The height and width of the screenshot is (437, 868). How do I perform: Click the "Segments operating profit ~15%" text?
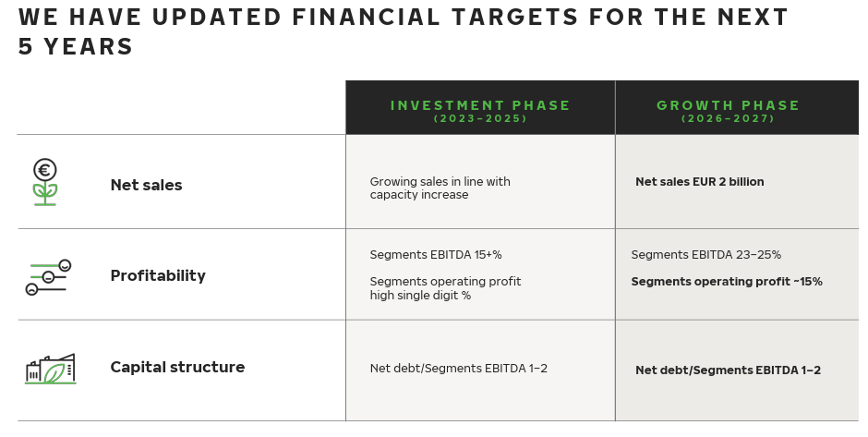pyautogui.click(x=726, y=282)
